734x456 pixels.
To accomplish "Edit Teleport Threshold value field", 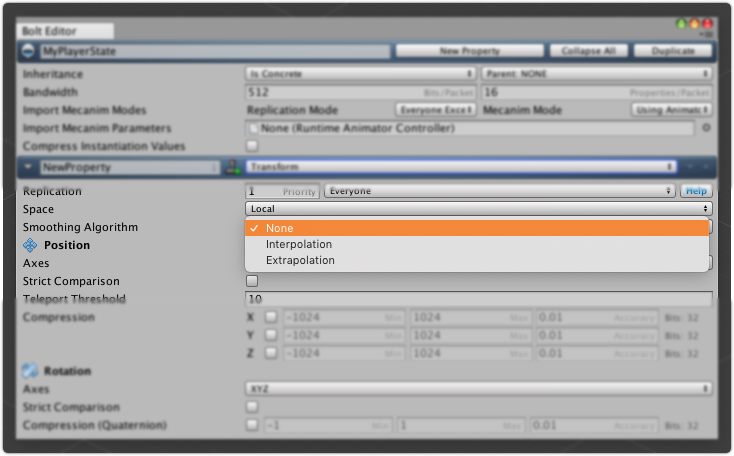I will (478, 299).
